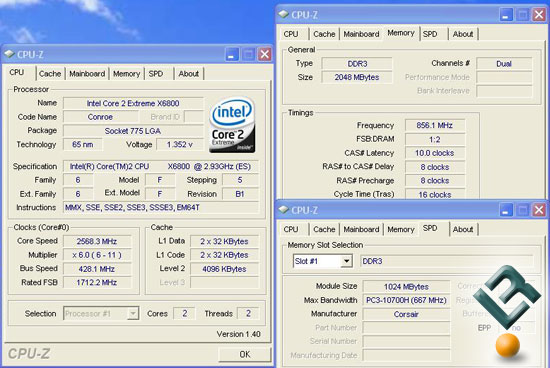Select SPD tab in the left CPU-Z window

pos(156,74)
